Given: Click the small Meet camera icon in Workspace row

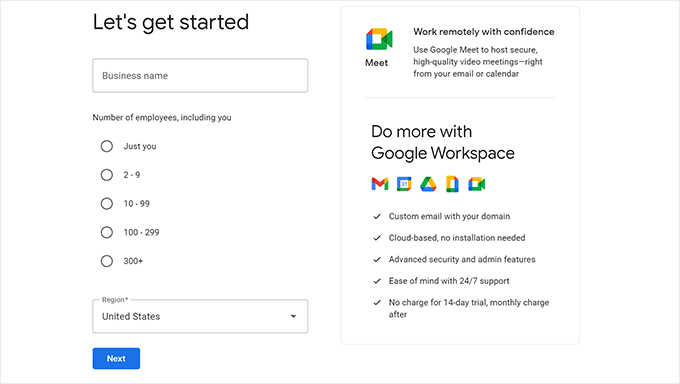Looking at the screenshot, I should point(477,184).
